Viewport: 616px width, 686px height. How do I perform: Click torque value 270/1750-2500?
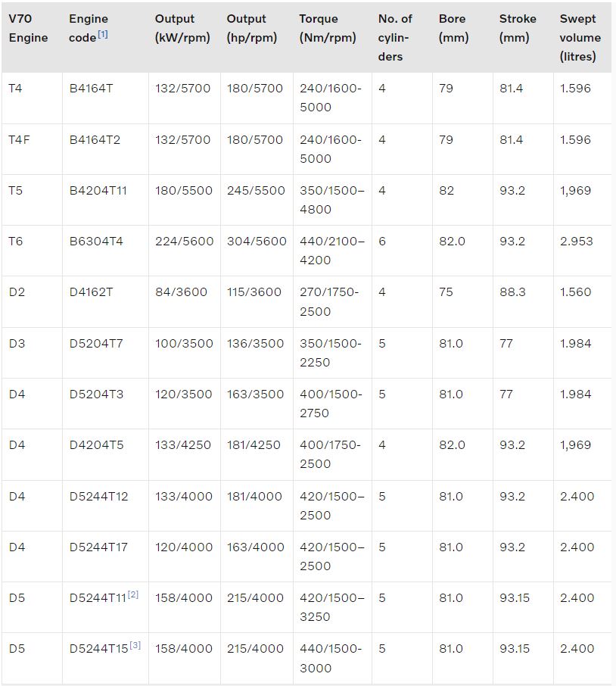click(329, 302)
